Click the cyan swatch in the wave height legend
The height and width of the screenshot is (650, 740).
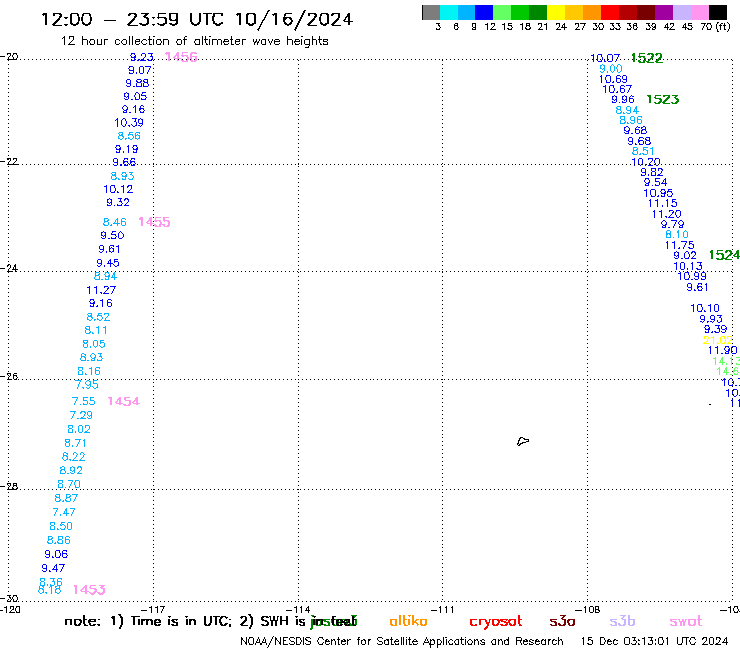(x=449, y=12)
